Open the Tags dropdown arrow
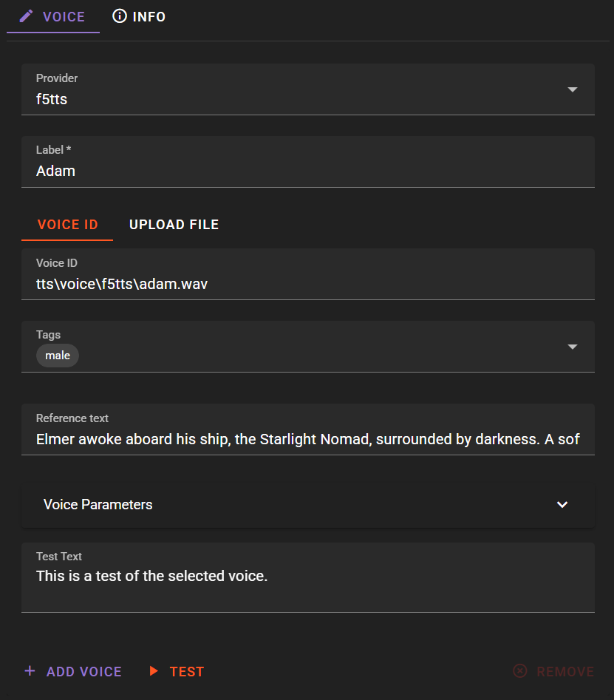Viewport: 614px width, 700px height. tap(573, 347)
